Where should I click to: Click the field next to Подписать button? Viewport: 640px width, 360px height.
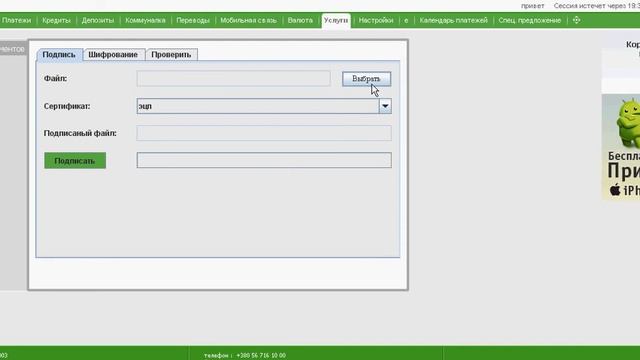pyautogui.click(x=264, y=160)
